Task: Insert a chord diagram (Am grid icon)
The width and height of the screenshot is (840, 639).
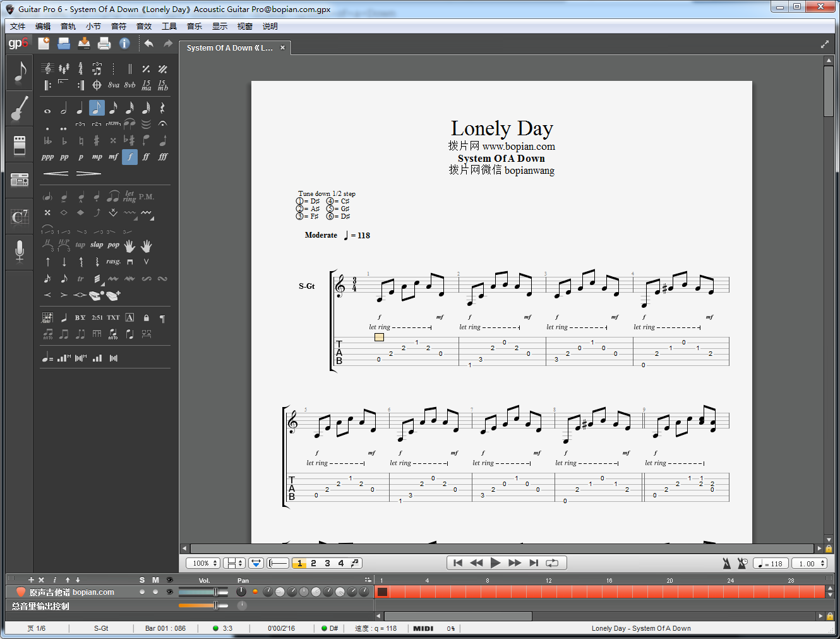Action: tap(47, 317)
